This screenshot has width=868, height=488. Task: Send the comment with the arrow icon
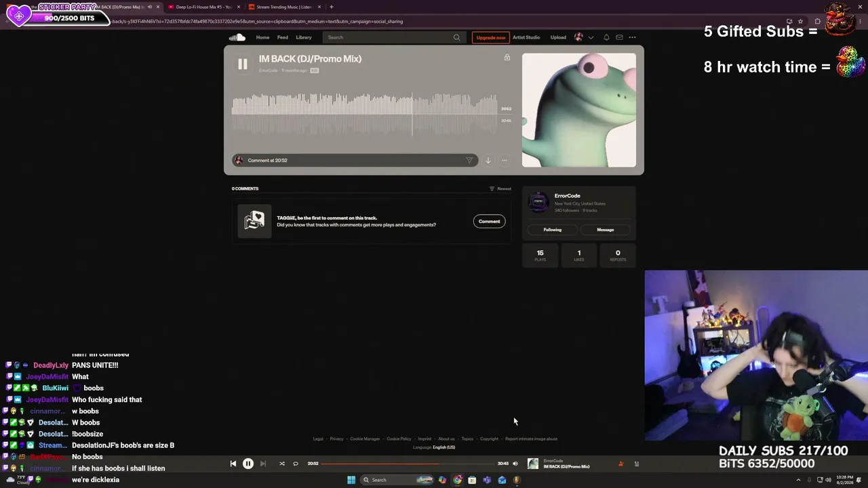[469, 161]
